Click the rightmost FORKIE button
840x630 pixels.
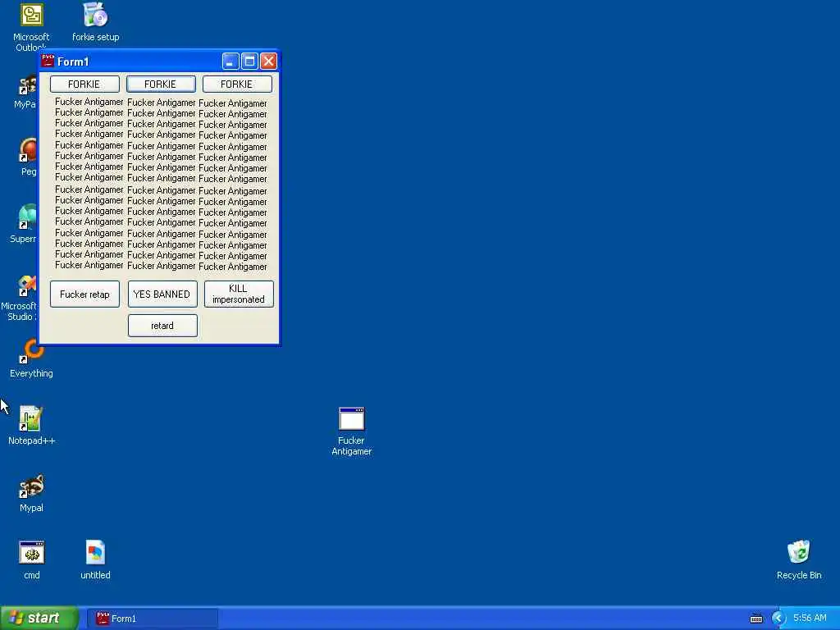[237, 84]
